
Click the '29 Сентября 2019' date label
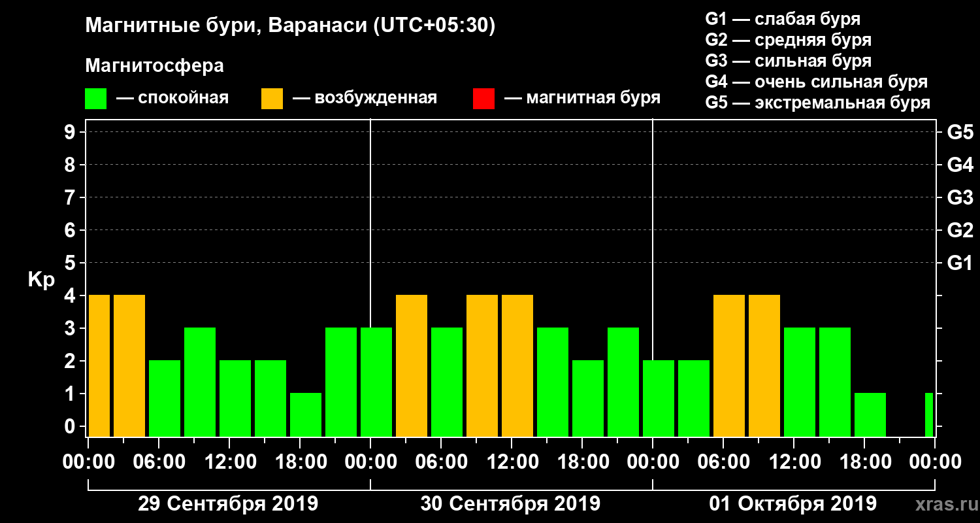[x=228, y=504]
